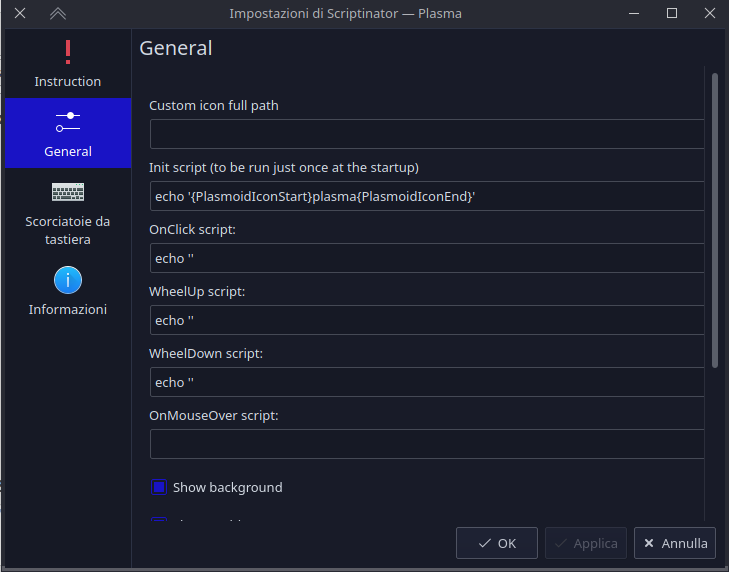Open the Instruction page with exclamation icon
Screen dimensions: 729x572
(x=68, y=63)
